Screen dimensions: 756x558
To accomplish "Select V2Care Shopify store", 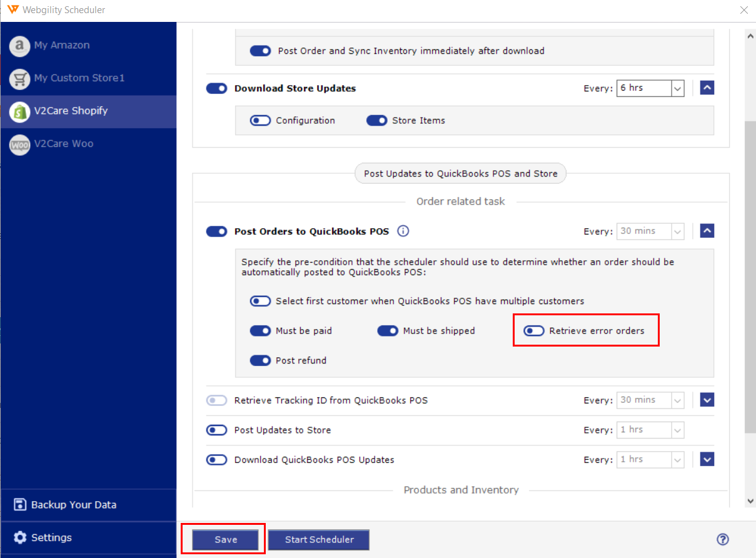I will click(x=88, y=111).
